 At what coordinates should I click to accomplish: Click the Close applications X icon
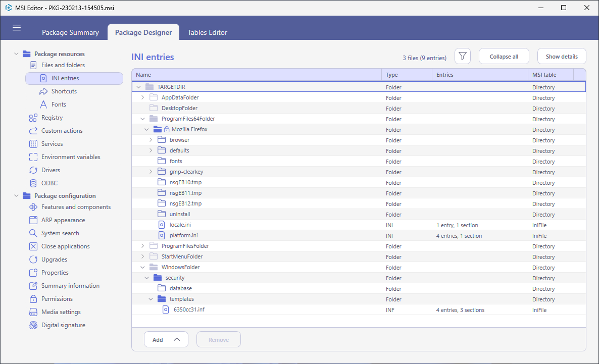[x=33, y=246]
